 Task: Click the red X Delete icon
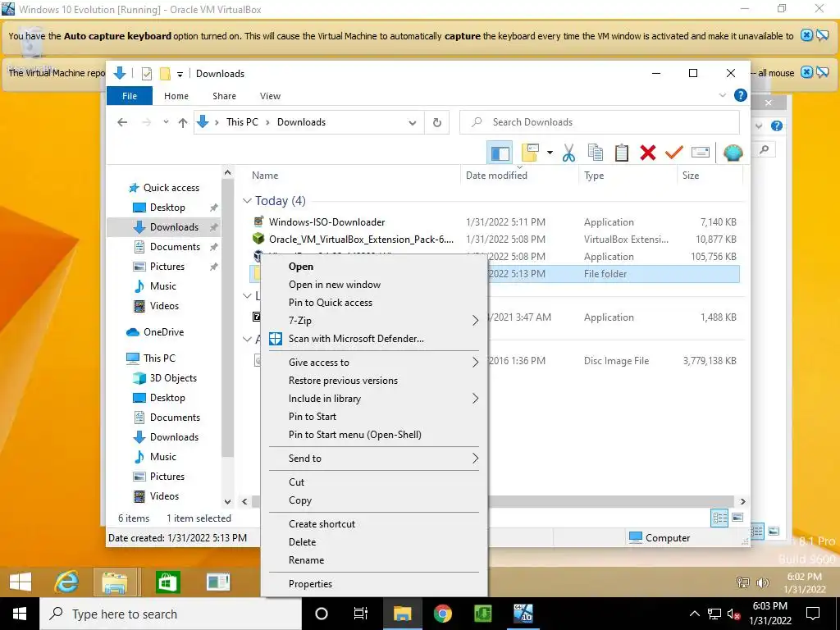pos(648,153)
